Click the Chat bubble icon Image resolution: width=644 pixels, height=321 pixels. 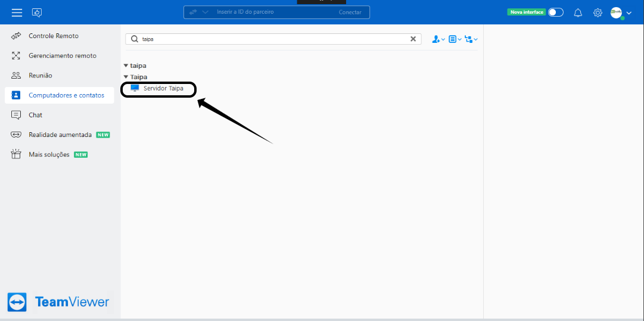click(16, 115)
